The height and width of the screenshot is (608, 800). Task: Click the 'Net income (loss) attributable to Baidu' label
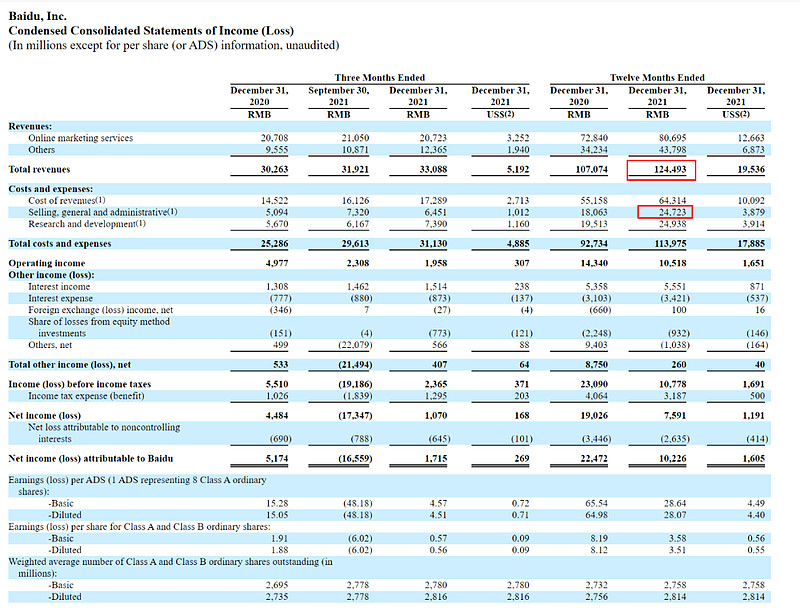click(x=91, y=459)
